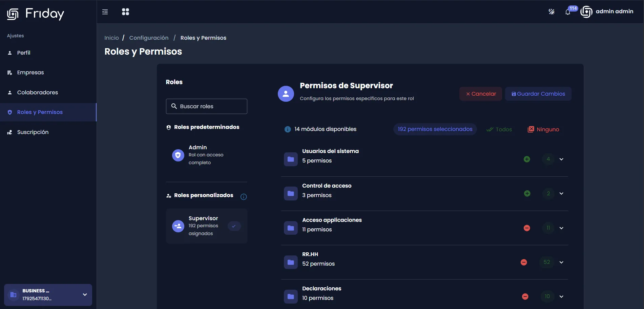
Task: Click the Configuración breadcrumb link
Action: (x=149, y=38)
